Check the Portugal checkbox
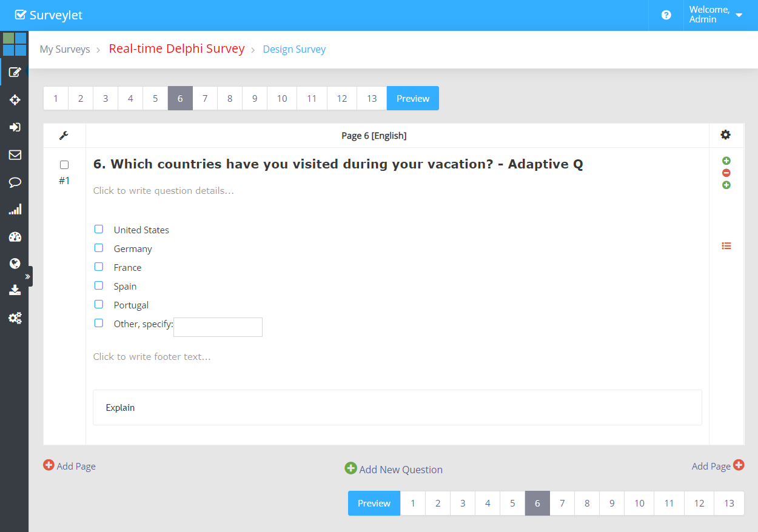758x532 pixels. (x=99, y=304)
